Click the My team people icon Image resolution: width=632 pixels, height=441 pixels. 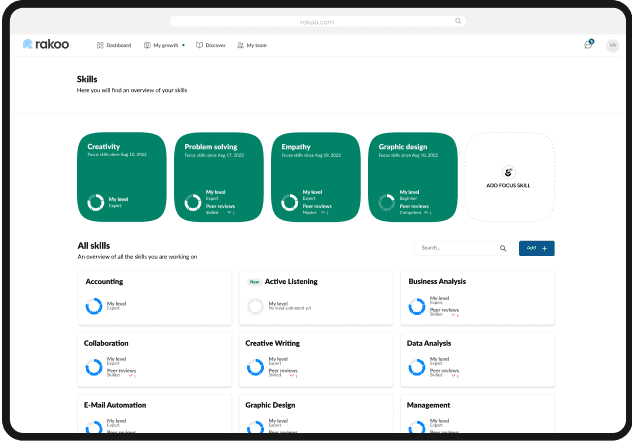[x=240, y=45]
